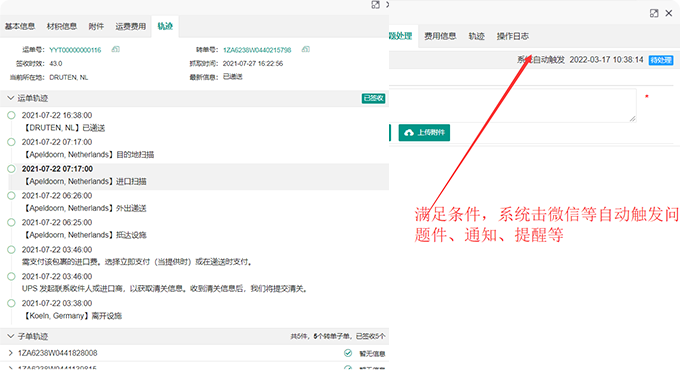This screenshot has width=680, height=384.
Task: Open the 操作日志 tab
Action: coord(513,36)
